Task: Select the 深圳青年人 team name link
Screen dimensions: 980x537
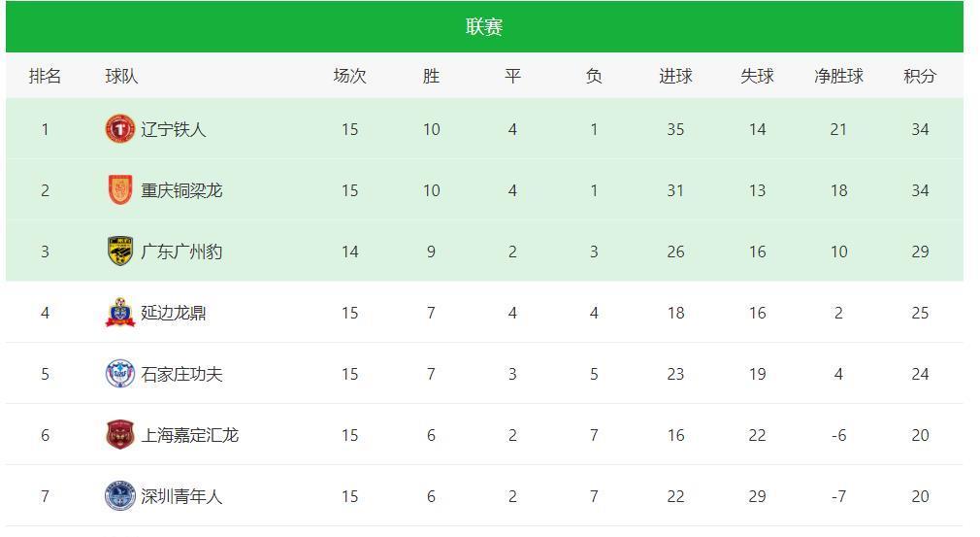Action: (181, 497)
